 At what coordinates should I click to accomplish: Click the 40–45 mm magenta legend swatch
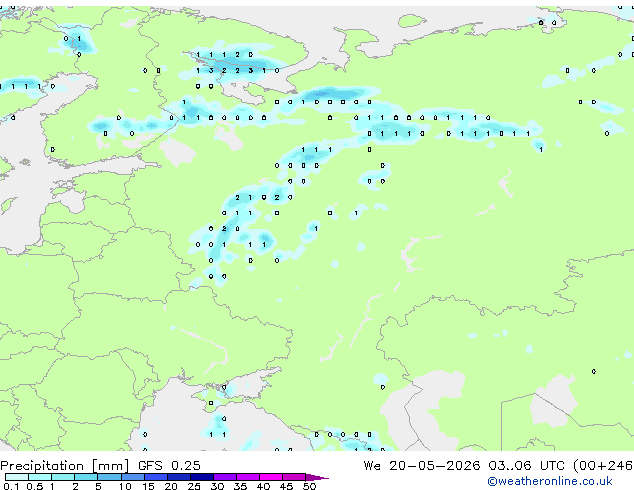click(x=271, y=477)
